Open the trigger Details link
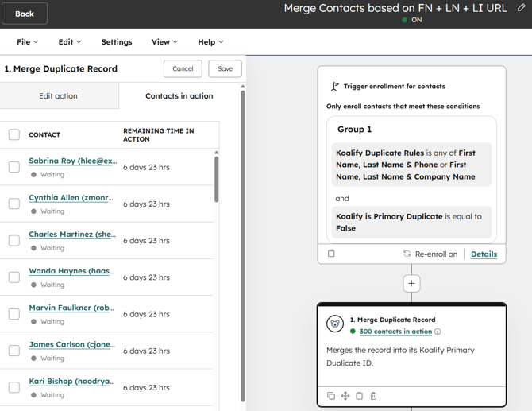This screenshot has width=532, height=411. [x=484, y=254]
